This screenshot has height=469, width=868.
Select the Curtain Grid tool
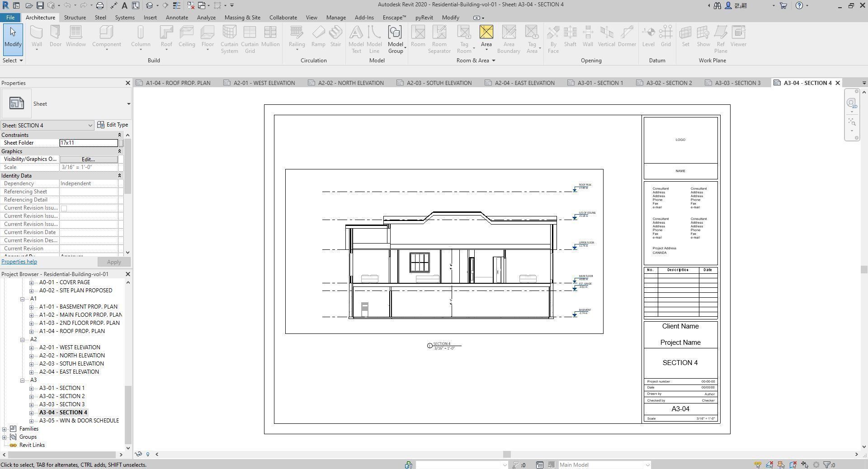coord(250,39)
